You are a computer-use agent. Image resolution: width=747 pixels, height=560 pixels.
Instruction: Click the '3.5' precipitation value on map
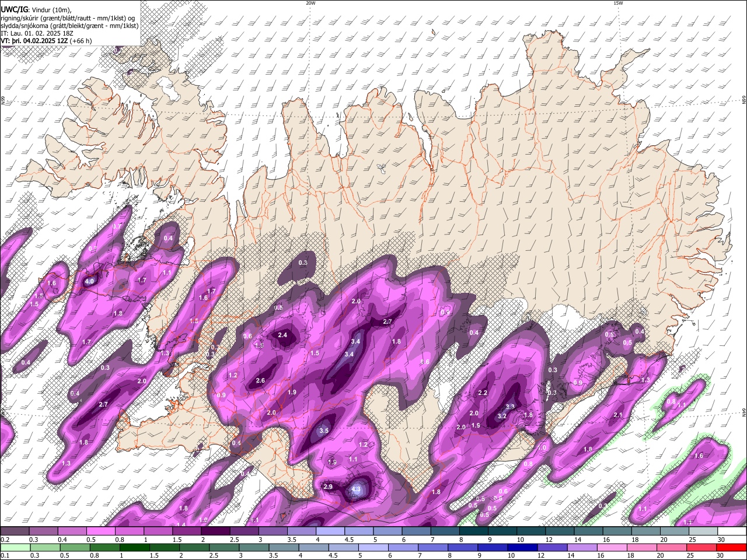(x=324, y=431)
